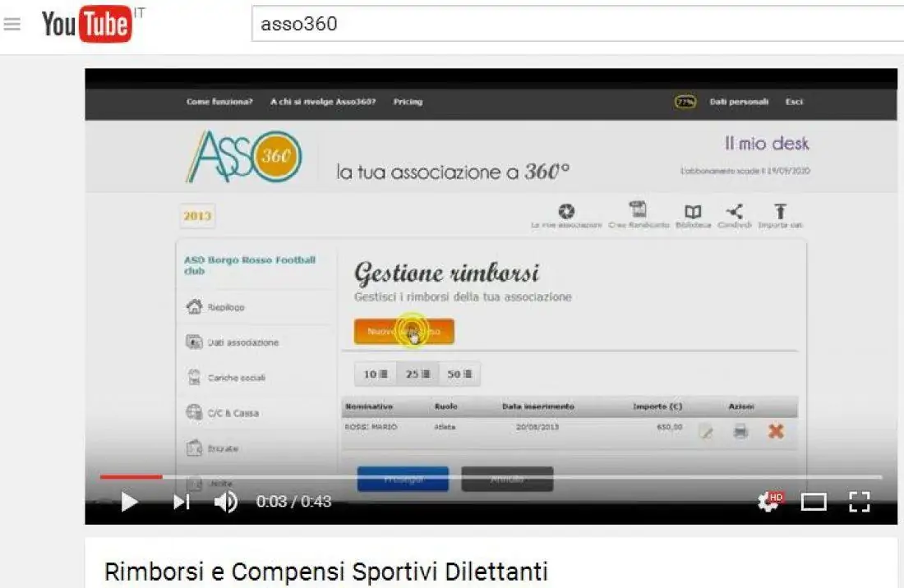Edit the ROSSI MARIO reimbursement pencil icon
904x588 pixels.
tap(706, 431)
